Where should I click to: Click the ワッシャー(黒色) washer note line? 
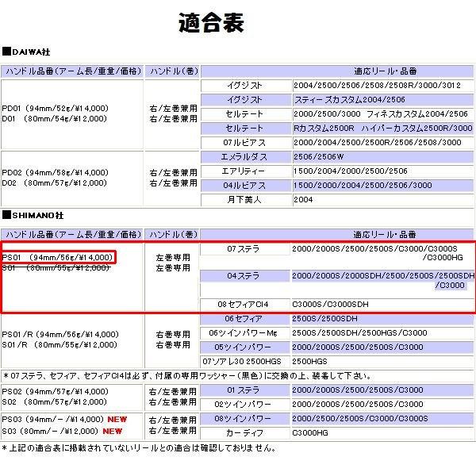click(187, 376)
